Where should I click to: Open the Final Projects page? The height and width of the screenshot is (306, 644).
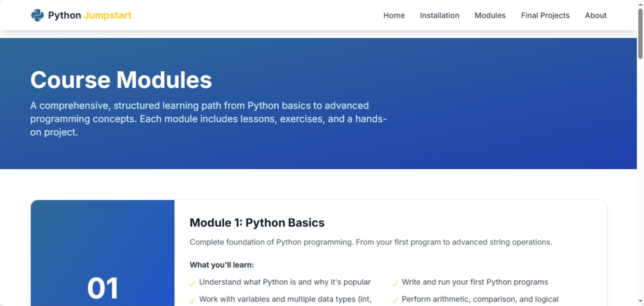point(545,15)
